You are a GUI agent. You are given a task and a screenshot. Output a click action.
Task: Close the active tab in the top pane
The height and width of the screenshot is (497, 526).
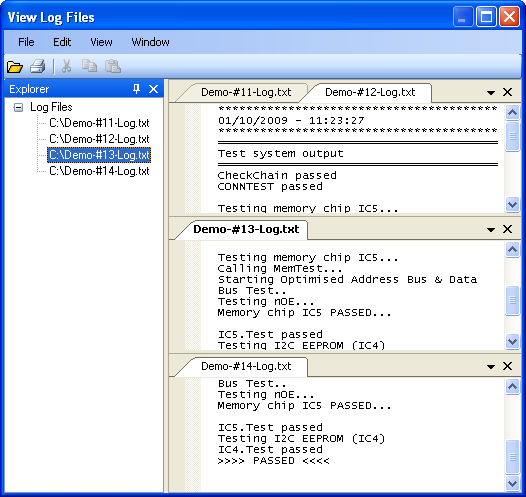point(508,92)
